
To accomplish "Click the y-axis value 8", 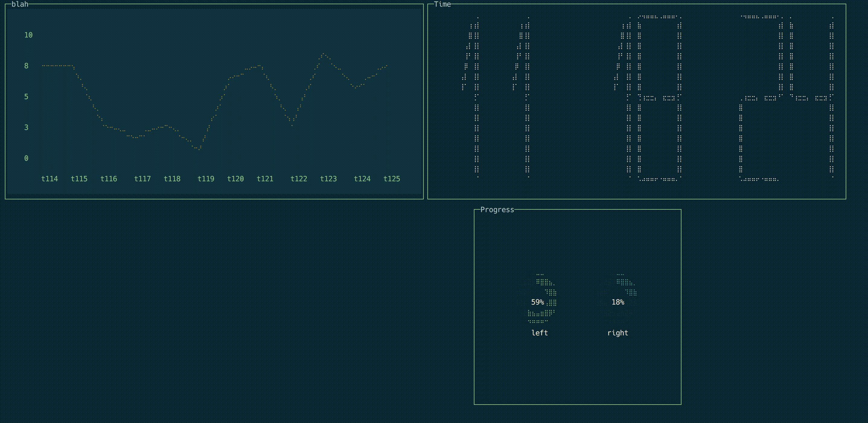I will pyautogui.click(x=26, y=66).
